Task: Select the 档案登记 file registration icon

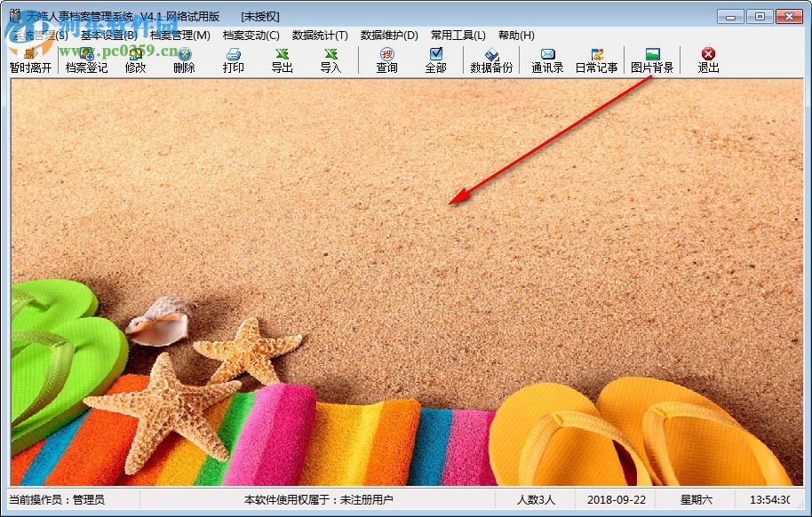Action: pos(86,60)
